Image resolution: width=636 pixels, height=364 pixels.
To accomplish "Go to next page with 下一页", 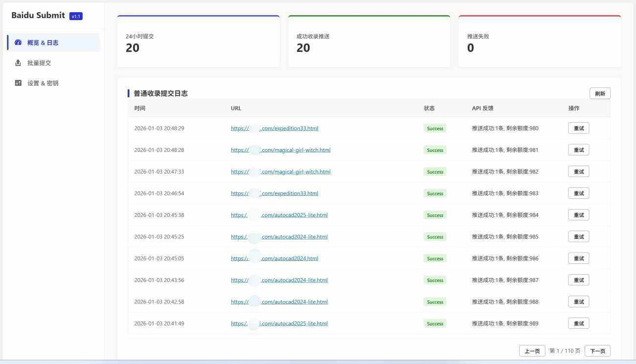I will pos(597,351).
